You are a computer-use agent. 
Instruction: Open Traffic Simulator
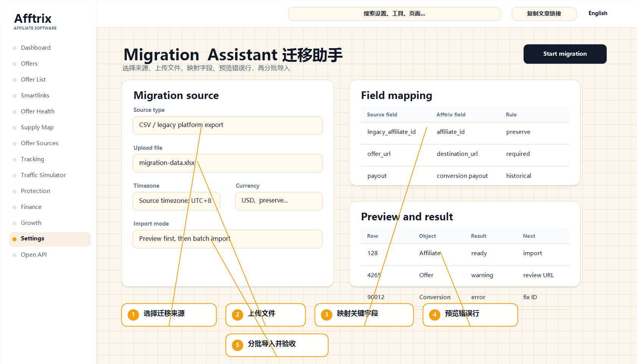point(43,175)
